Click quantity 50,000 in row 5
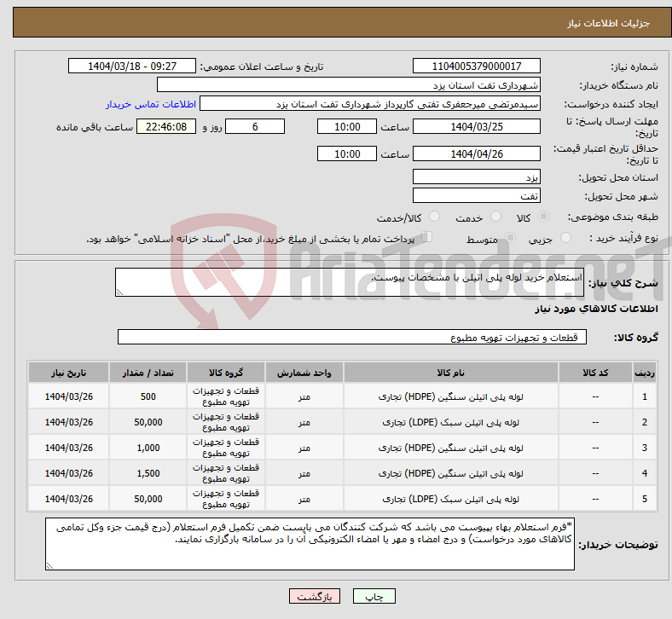 pos(148,499)
